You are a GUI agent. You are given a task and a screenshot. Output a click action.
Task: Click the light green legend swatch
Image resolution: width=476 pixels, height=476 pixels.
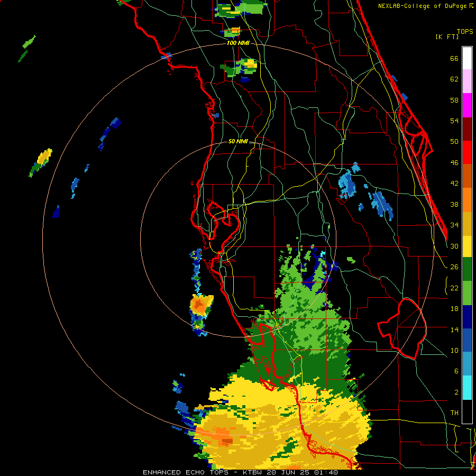[467, 293]
